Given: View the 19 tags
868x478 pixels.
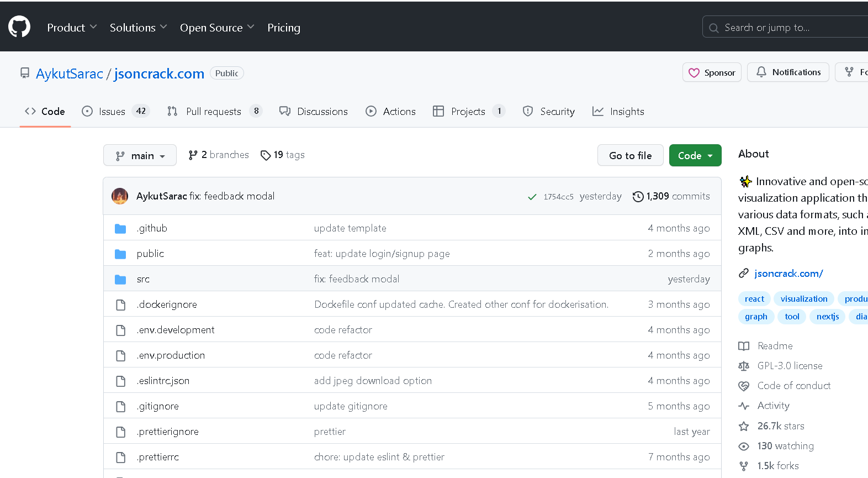Looking at the screenshot, I should point(283,155).
